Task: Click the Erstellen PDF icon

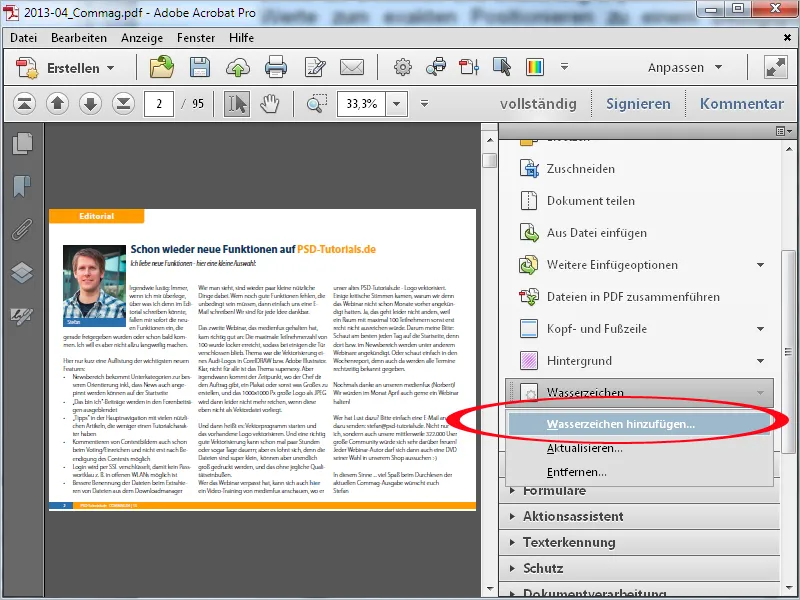Action: click(x=27, y=68)
